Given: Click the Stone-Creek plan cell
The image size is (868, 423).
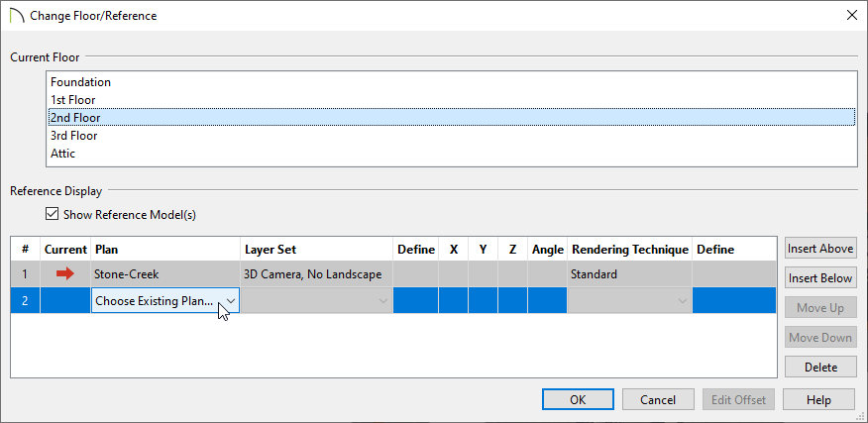Looking at the screenshot, I should pos(164,274).
